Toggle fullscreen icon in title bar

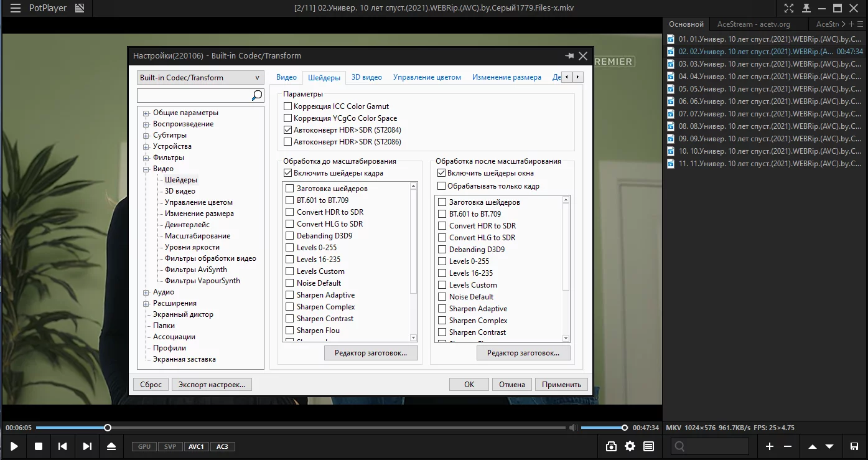click(789, 8)
